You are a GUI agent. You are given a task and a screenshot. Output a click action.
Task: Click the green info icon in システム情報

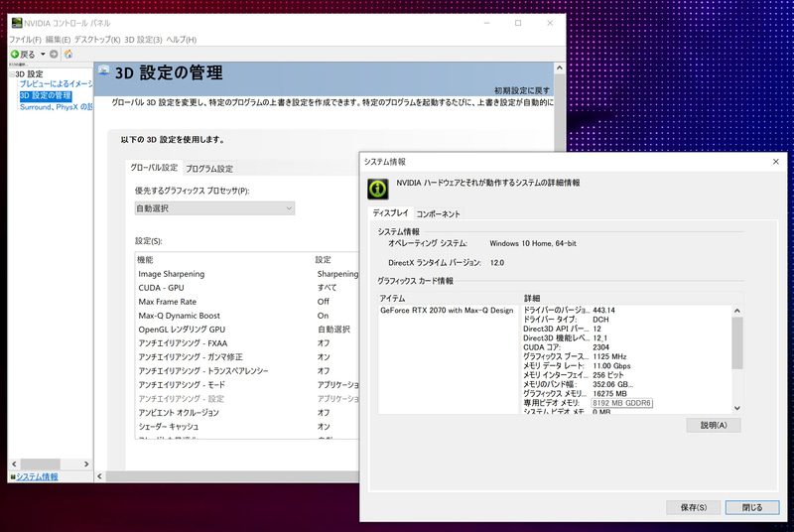tap(378, 189)
